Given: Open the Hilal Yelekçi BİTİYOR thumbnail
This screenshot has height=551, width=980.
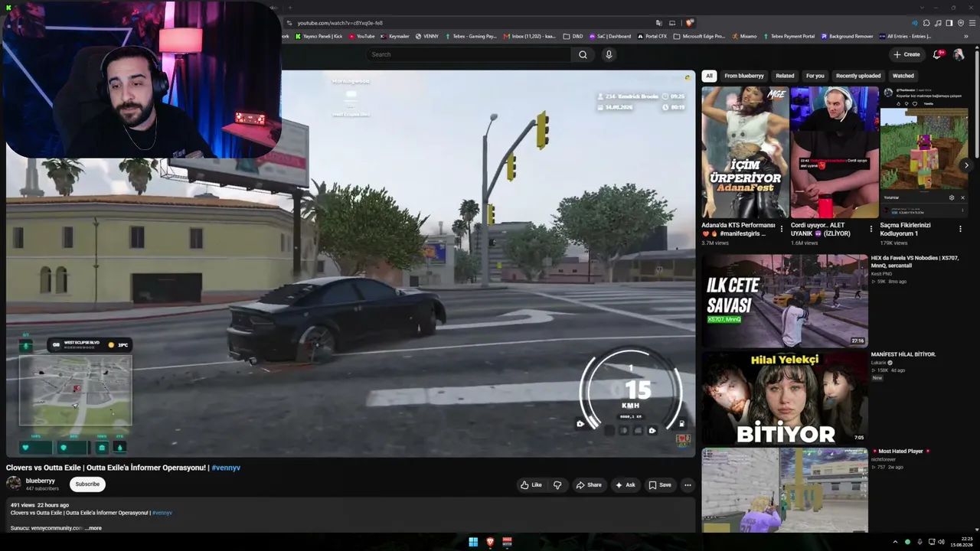Looking at the screenshot, I should click(785, 398).
